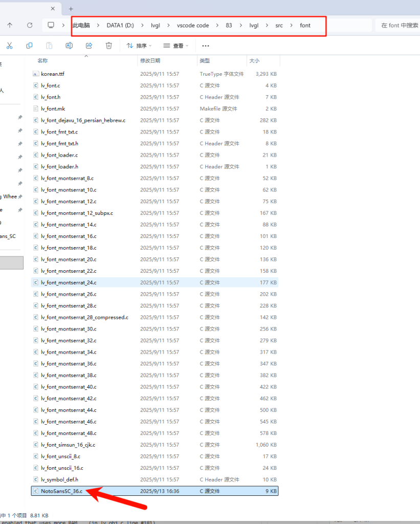The image size is (420, 524).
Task: Click the Cut scissors icon in toolbar
Action: [x=9, y=46]
